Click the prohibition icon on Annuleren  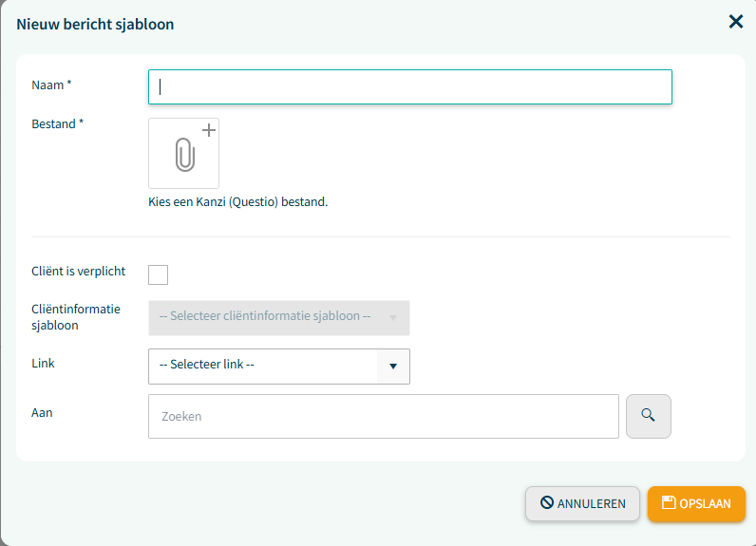(x=547, y=502)
